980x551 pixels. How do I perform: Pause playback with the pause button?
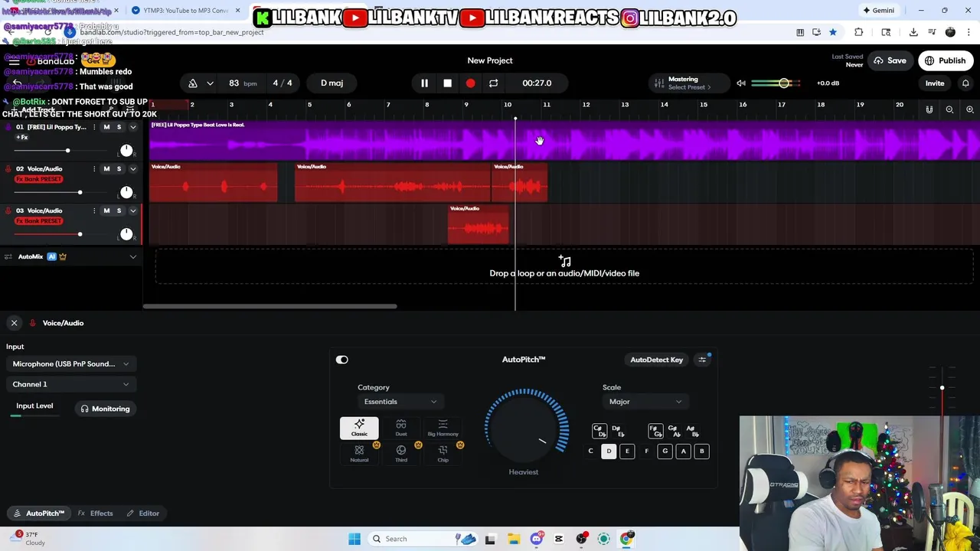tap(424, 83)
